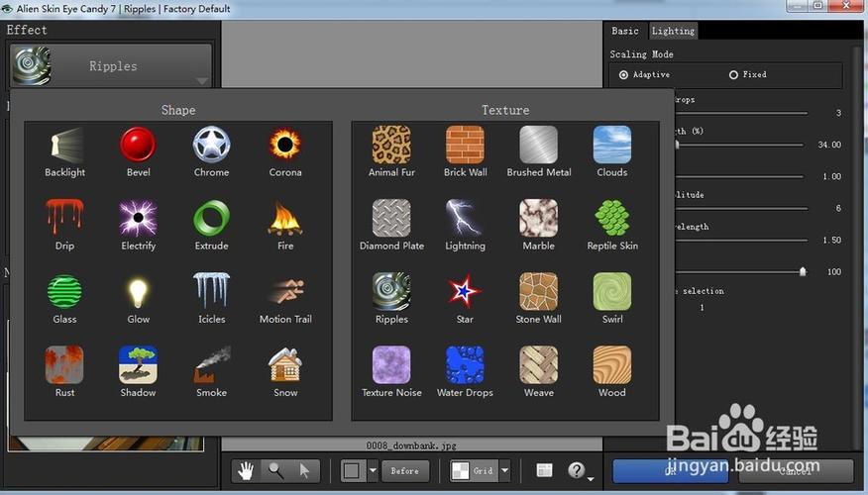Select the Backlight effect
868x495 pixels.
coord(64,152)
